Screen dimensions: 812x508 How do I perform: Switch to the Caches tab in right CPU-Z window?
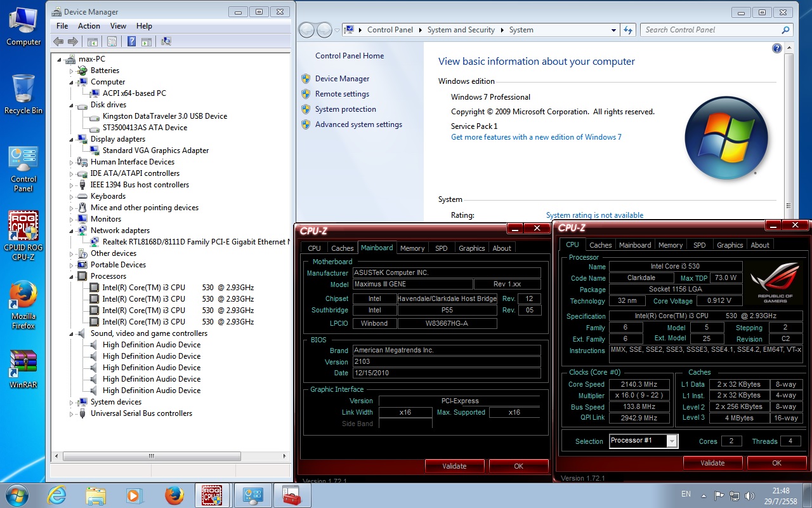click(600, 245)
